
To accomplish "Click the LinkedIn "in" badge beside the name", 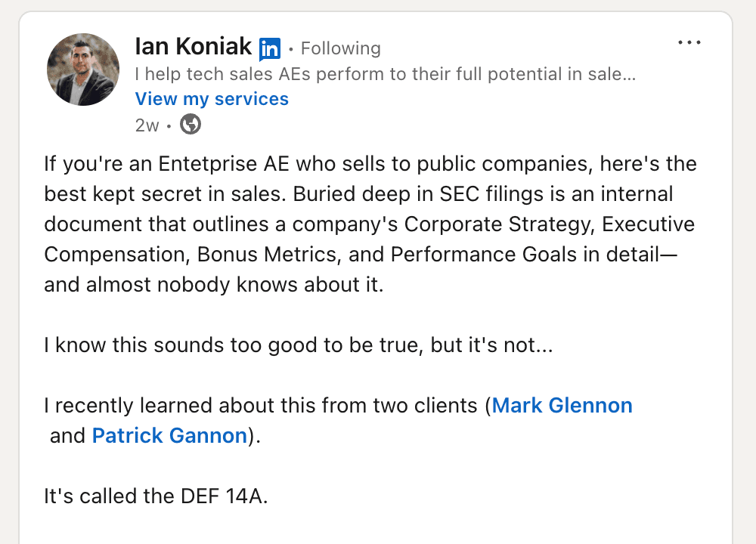I will tap(270, 49).
